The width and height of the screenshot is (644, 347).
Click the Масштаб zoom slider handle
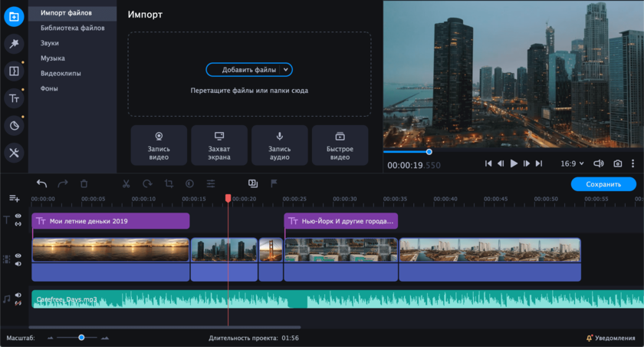[x=81, y=338]
